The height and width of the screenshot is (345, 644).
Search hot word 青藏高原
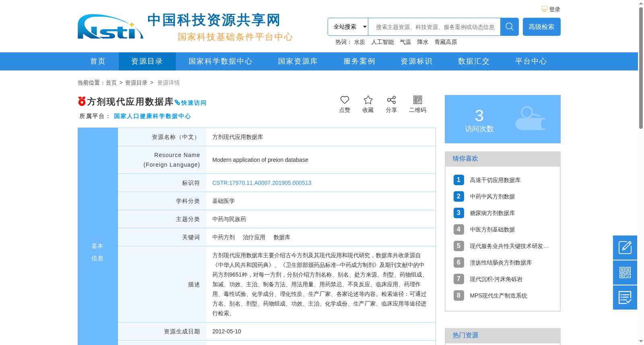point(446,42)
